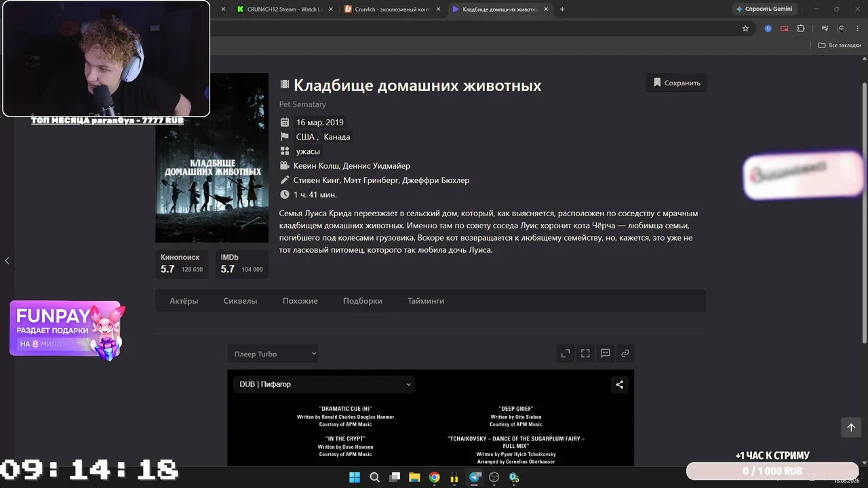This screenshot has height=488, width=868.
Task: Expand the Плеер Turbo player dropdown
Action: point(273,354)
